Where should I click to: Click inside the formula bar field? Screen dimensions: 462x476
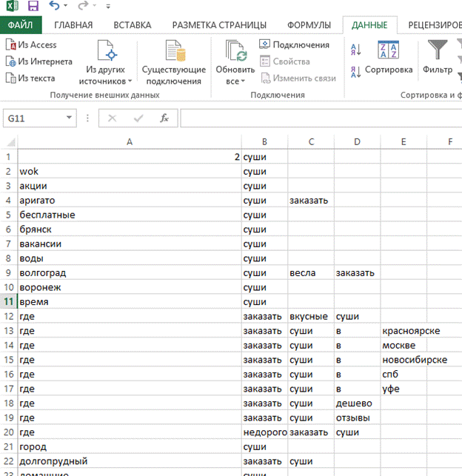point(321,118)
